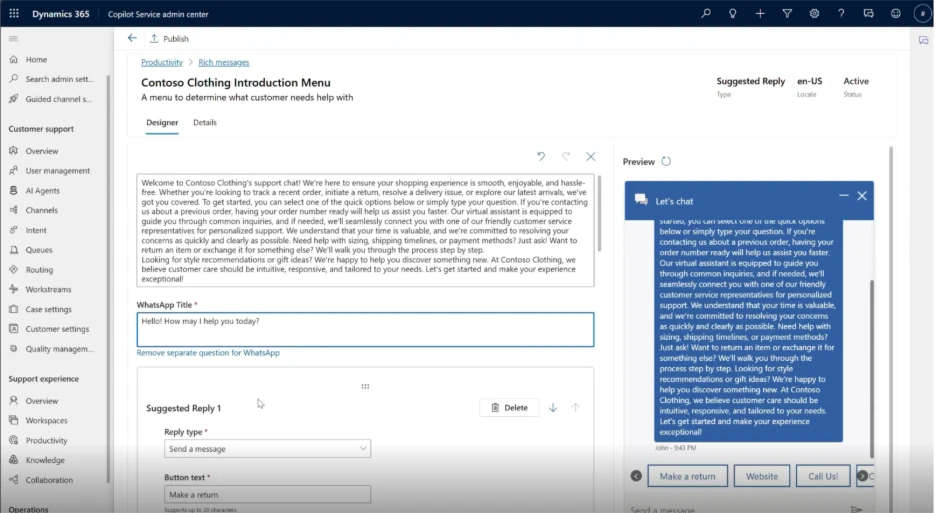
Task: Collapse the left navigation hamburger menu
Action: pyautogui.click(x=14, y=38)
